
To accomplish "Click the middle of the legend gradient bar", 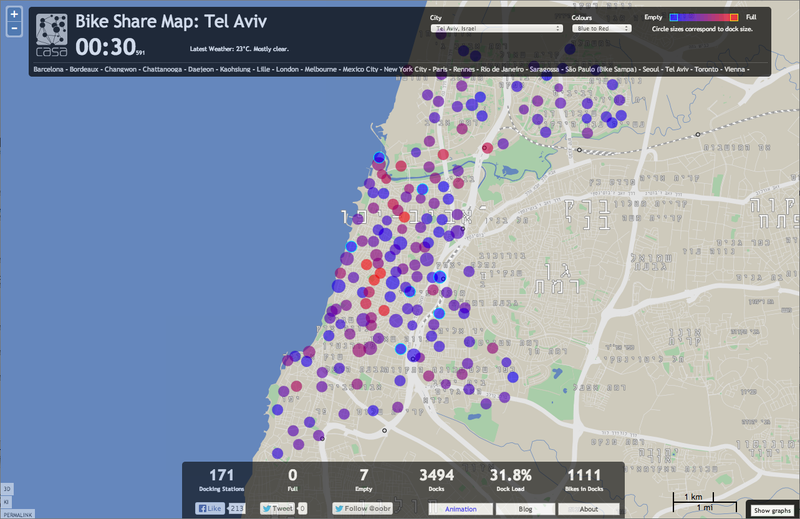I will 704,17.
